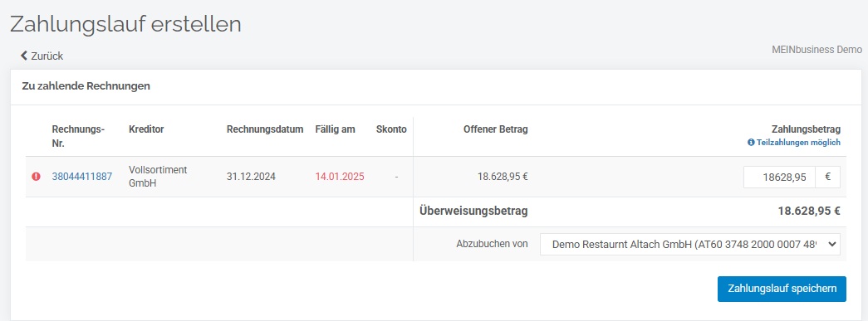Click the Rechnungs-Nr. column header

tap(78, 137)
